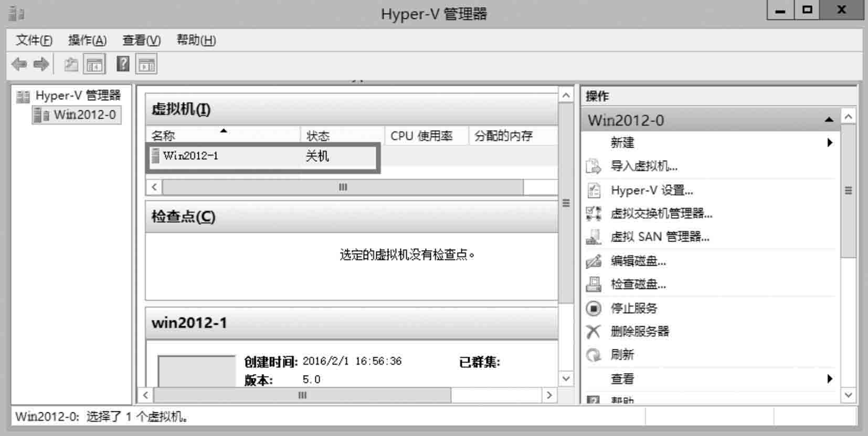This screenshot has width=868, height=436.
Task: Click 编辑磁盘... action
Action: pos(638,261)
